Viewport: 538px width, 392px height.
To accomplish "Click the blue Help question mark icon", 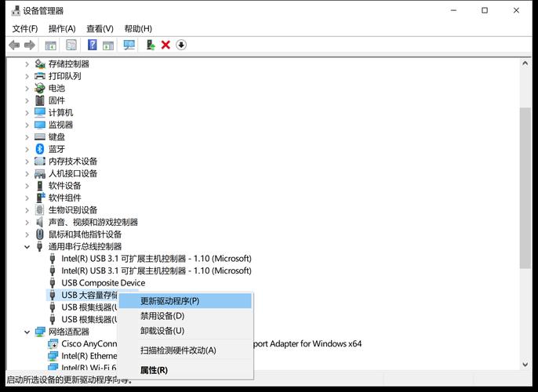I will [x=92, y=45].
